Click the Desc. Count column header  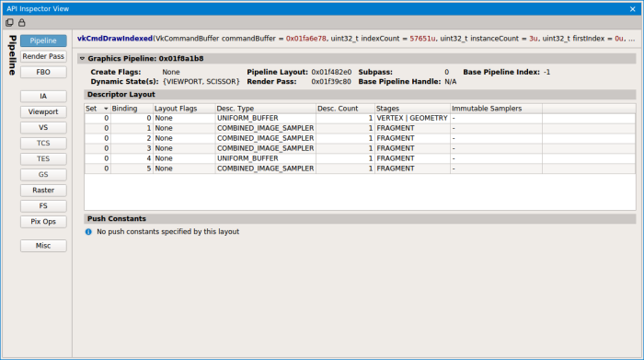click(345, 109)
